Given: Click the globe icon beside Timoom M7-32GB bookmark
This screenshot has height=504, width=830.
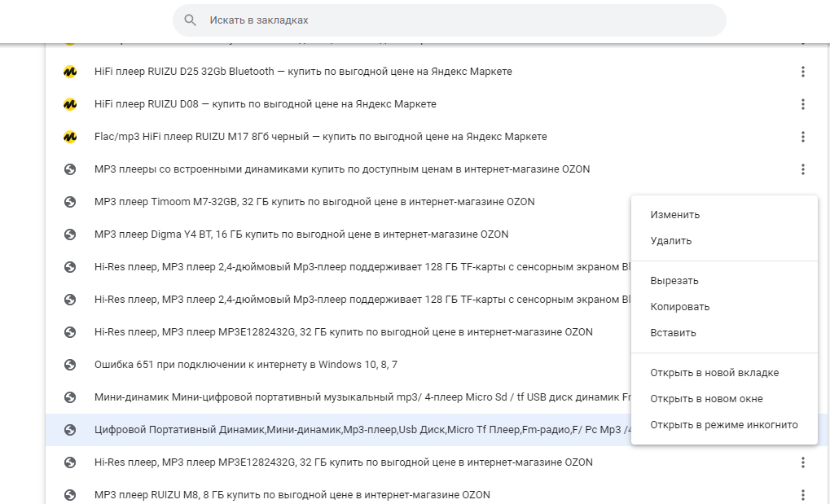Looking at the screenshot, I should (x=70, y=202).
